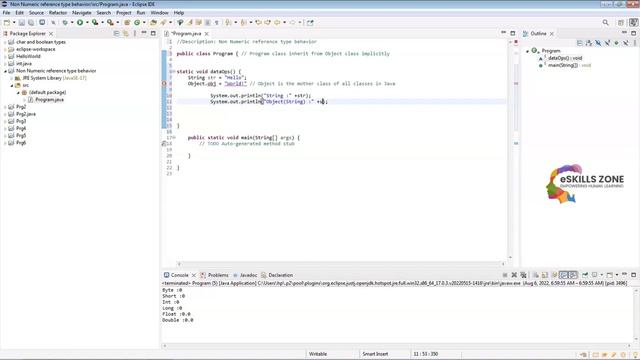The width and height of the screenshot is (640, 360).
Task: Click Remove Launch X icon in Console
Action: pos(514,275)
